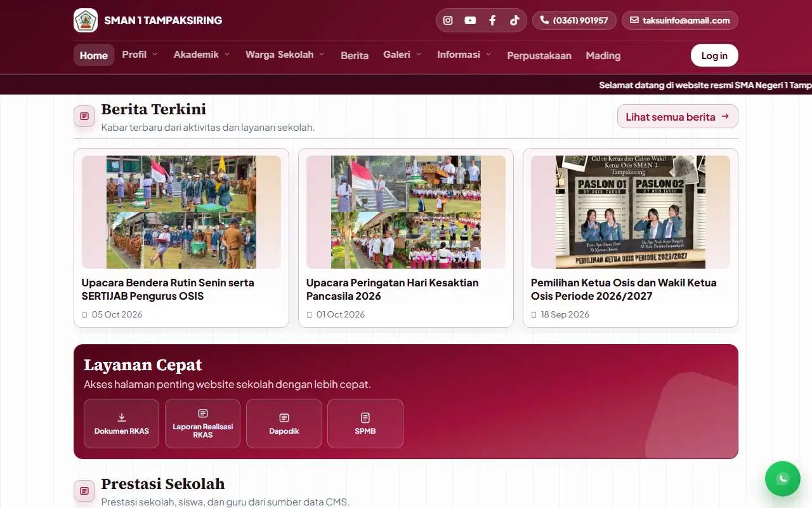Expand the Akademik dropdown menu
The height and width of the screenshot is (508, 812).
(x=202, y=55)
